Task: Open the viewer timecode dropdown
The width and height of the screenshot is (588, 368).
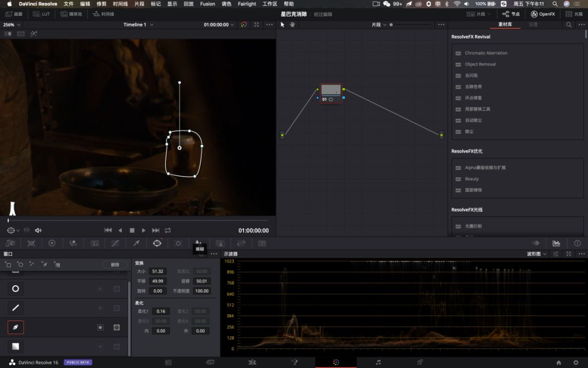Action: point(219,25)
